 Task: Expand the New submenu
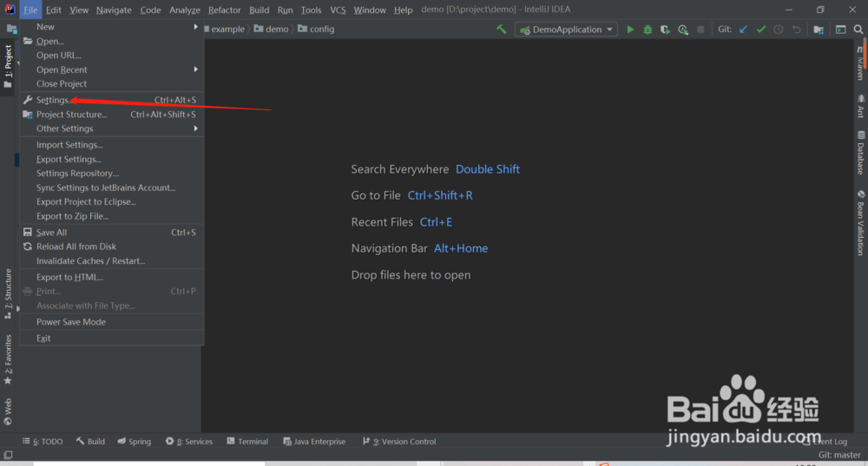pos(112,27)
